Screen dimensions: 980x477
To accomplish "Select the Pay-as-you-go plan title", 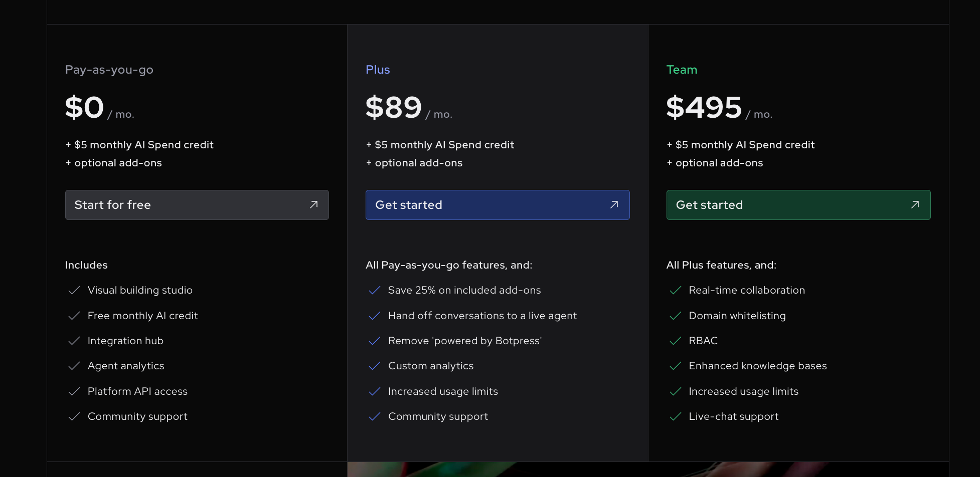I will 109,70.
